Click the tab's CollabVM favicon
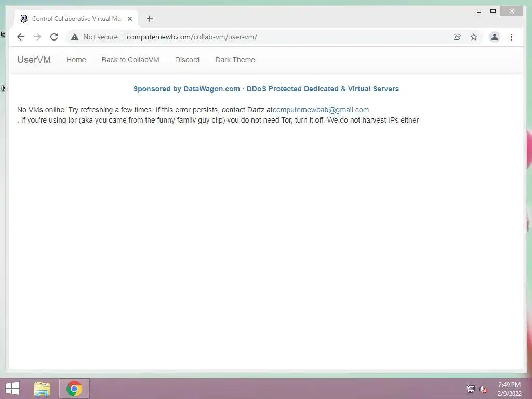532x399 pixels. click(x=24, y=19)
